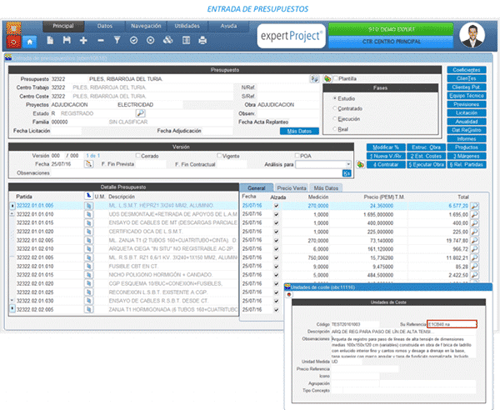This screenshot has width=500, height=410.
Task: Collapse row marker for partida 32322.01.01.010
Action: pos(12,214)
